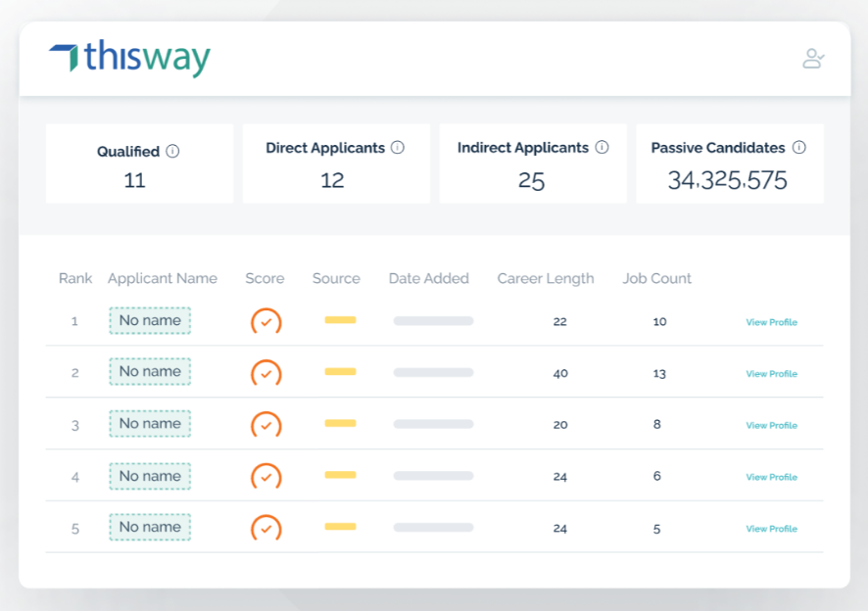Image resolution: width=868 pixels, height=611 pixels.
Task: Click the No name tag in rank 4
Action: click(150, 476)
